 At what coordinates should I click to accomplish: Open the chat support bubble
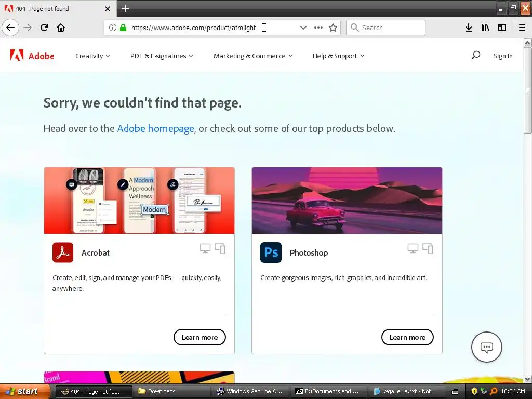pyautogui.click(x=486, y=347)
